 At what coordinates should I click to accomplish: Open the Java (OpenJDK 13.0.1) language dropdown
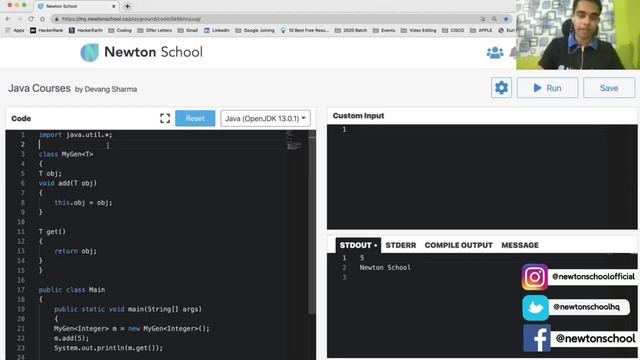[x=265, y=118]
